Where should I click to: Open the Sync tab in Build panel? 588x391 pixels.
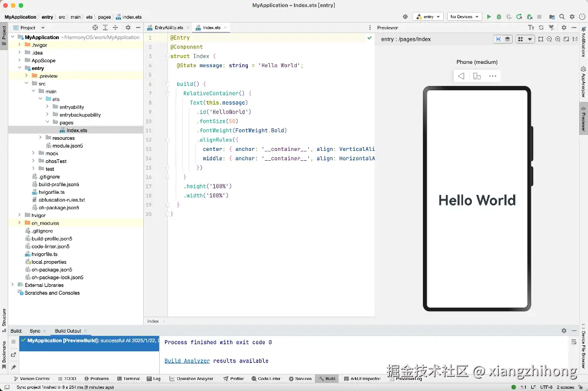[35, 331]
